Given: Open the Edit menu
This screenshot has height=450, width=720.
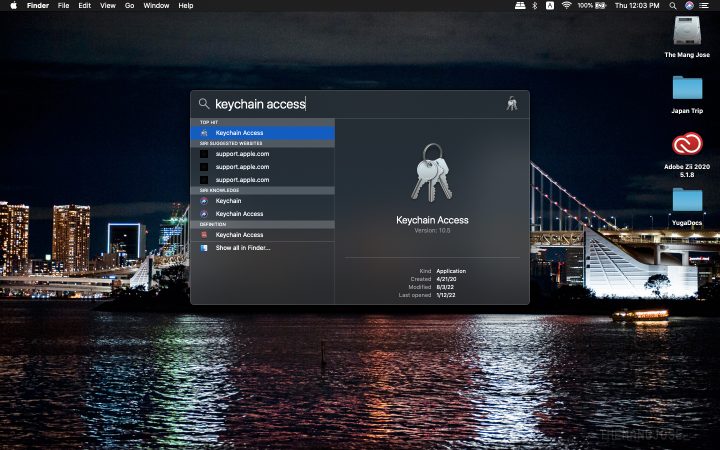Looking at the screenshot, I should [84, 6].
